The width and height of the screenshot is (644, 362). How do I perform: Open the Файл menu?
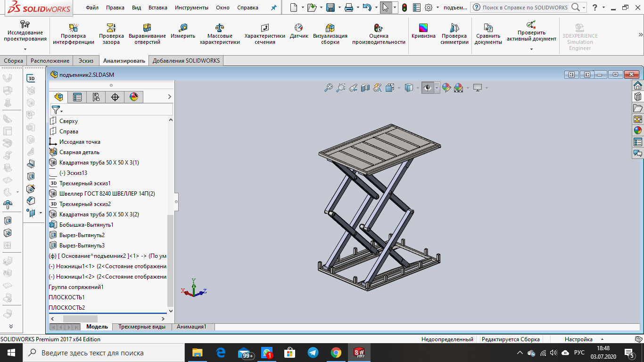92,8
